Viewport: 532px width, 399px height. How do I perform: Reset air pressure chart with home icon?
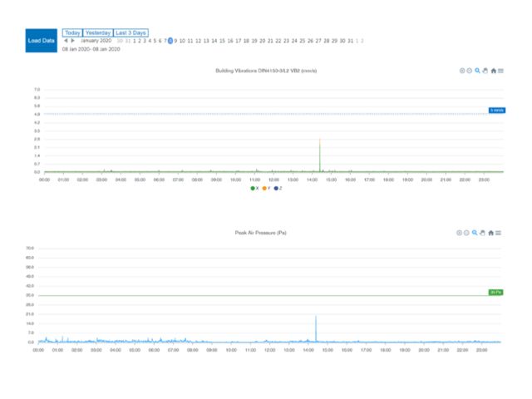click(490, 233)
